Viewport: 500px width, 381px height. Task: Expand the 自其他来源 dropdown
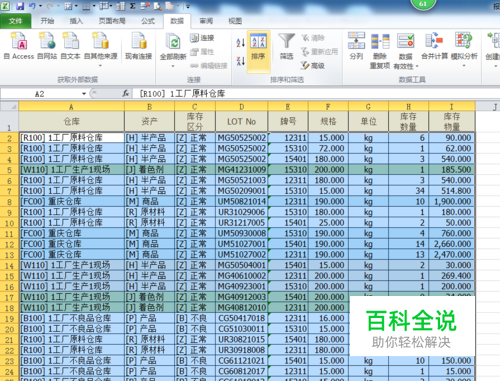point(100,66)
